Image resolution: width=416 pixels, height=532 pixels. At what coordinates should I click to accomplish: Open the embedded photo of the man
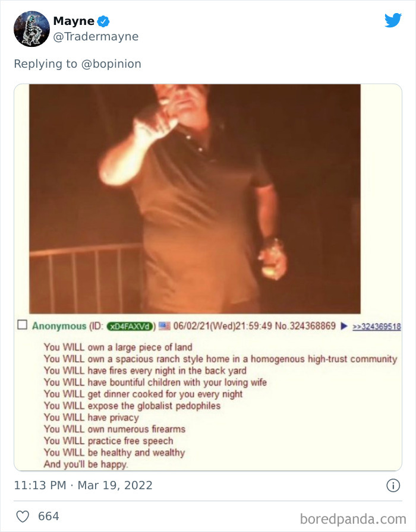(x=194, y=199)
